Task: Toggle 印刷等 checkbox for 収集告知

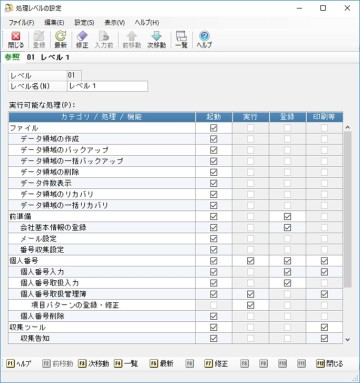Action: (324, 338)
